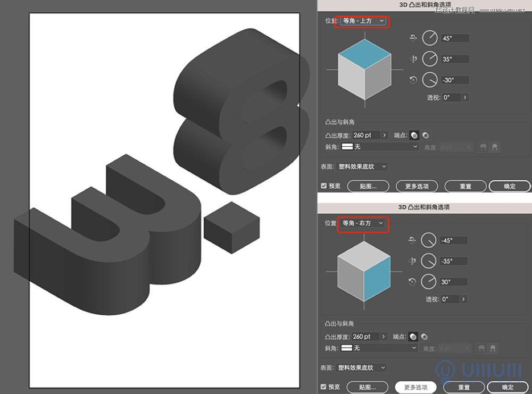Select hollow cap icon in 等角-右方 dialog
532x394 pixels.
point(424,337)
